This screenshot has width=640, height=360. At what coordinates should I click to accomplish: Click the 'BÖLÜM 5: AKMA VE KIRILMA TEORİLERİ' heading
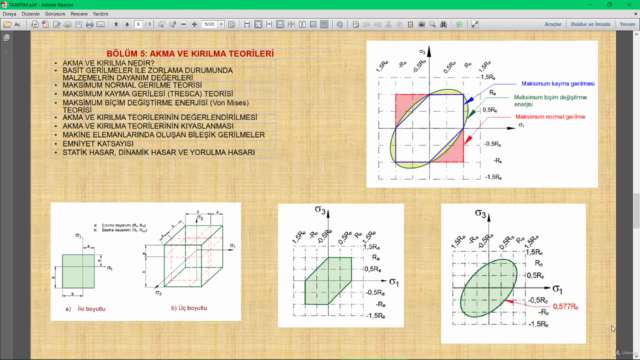click(x=190, y=53)
